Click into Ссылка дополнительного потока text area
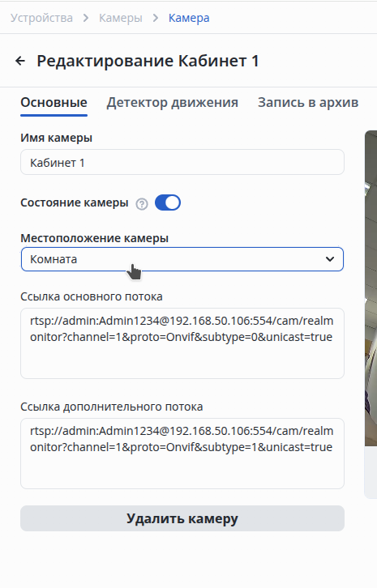This screenshot has height=588, width=377. coord(182,454)
